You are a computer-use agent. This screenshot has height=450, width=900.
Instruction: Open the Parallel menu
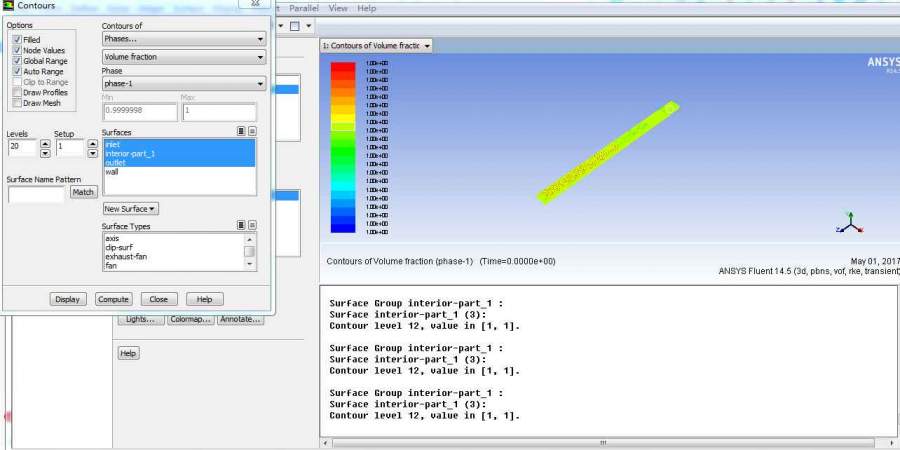point(304,9)
